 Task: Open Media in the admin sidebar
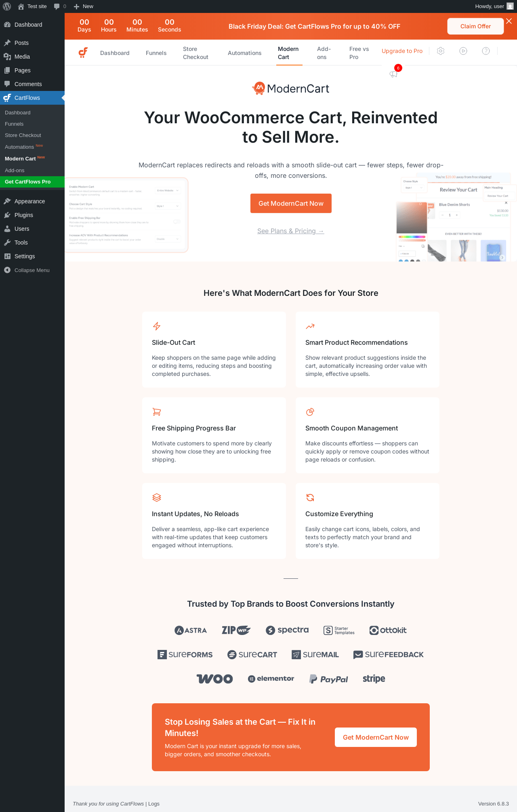pyautogui.click(x=32, y=57)
